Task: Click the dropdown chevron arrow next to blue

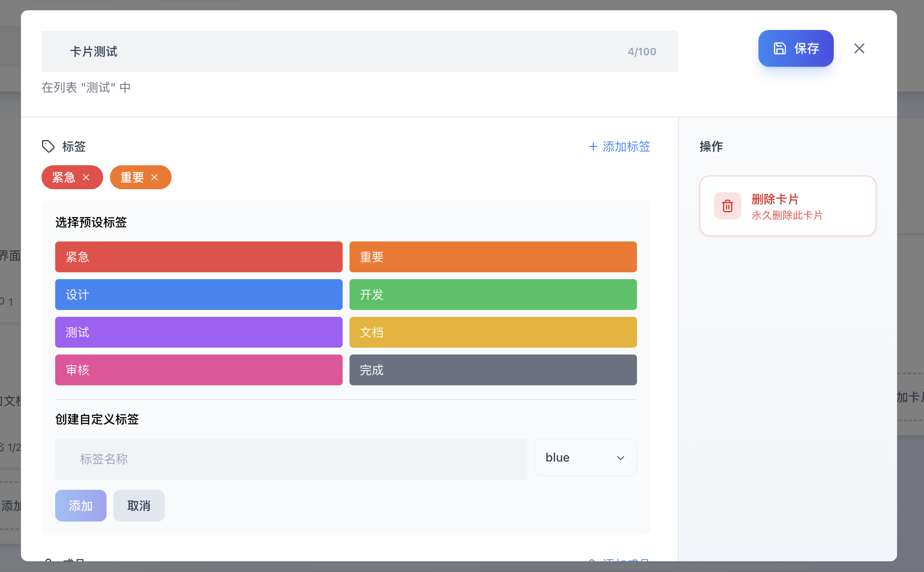Action: click(620, 458)
